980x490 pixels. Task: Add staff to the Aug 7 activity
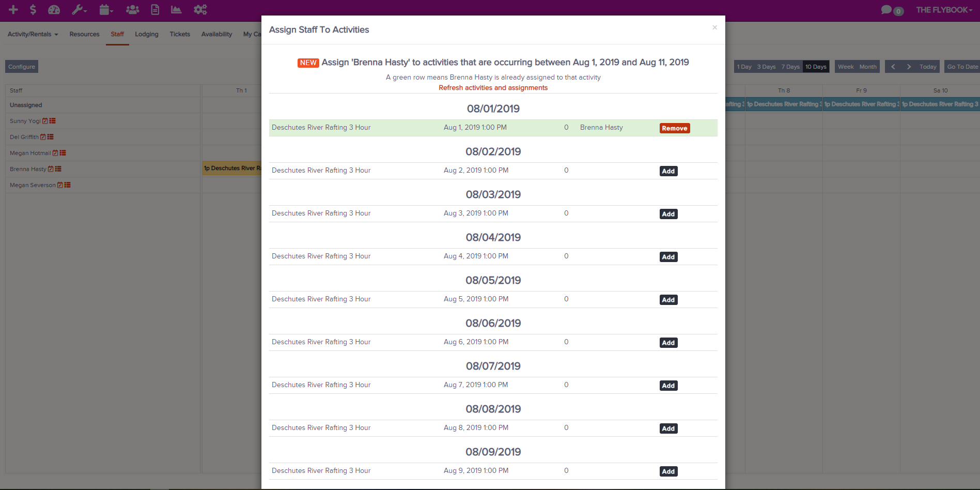click(668, 386)
